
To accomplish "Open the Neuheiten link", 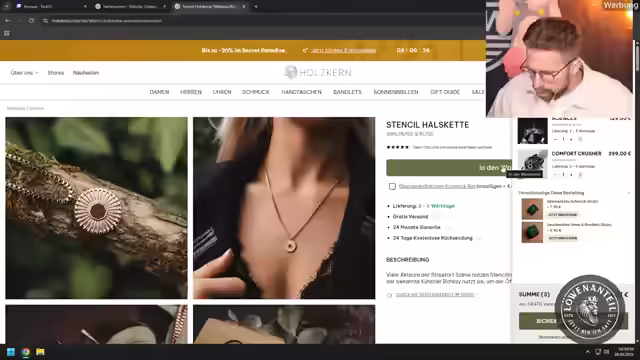I will (86, 73).
